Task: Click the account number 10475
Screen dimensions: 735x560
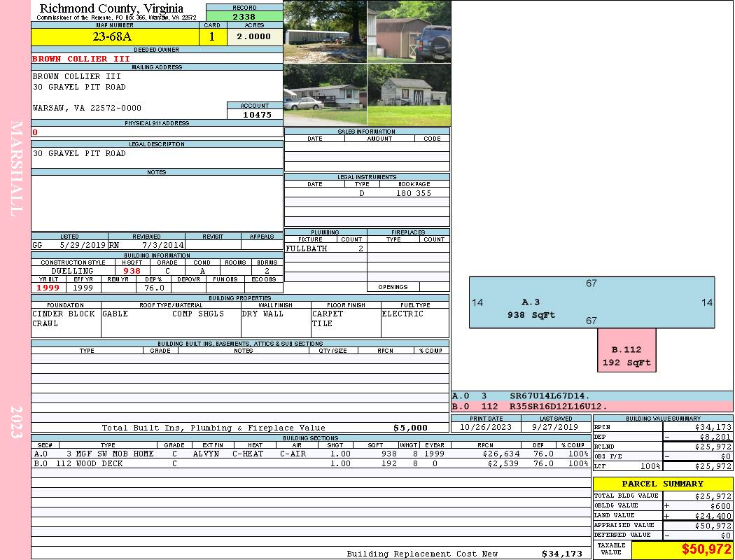Action: click(256, 114)
